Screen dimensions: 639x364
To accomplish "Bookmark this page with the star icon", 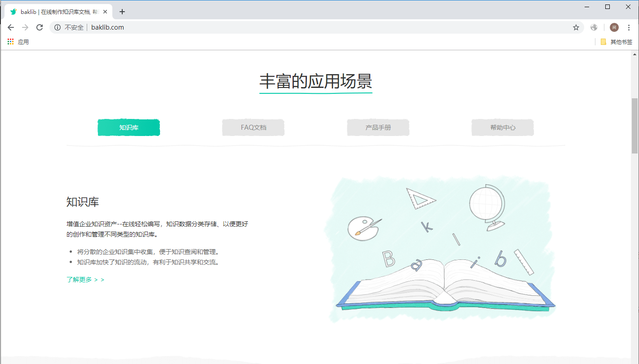I will click(576, 27).
